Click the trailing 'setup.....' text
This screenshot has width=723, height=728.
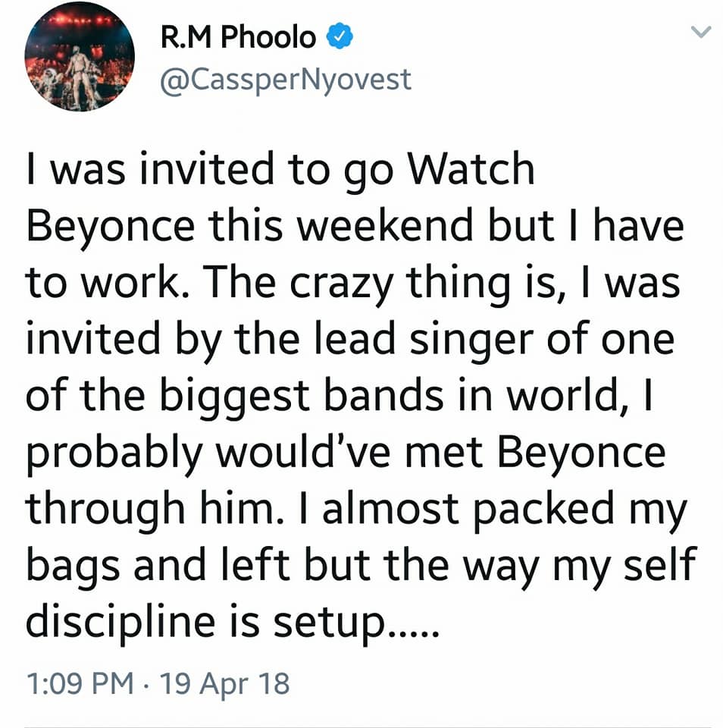point(355,623)
